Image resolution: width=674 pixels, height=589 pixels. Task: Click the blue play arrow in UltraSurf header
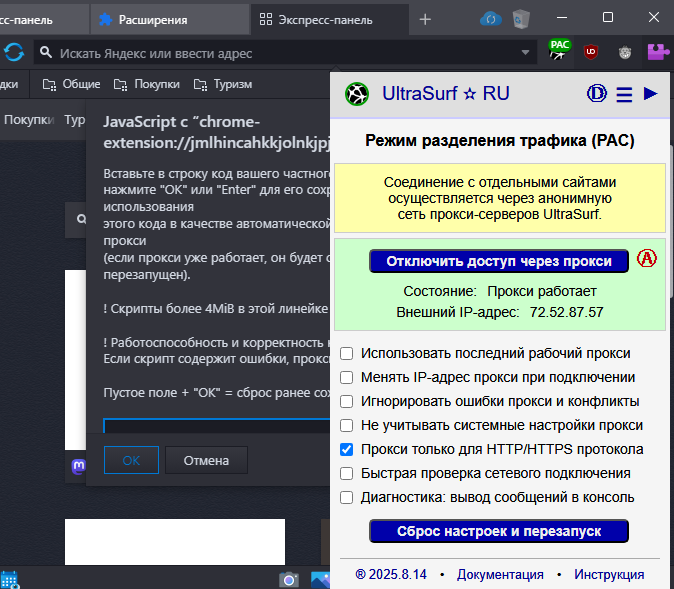pos(650,93)
